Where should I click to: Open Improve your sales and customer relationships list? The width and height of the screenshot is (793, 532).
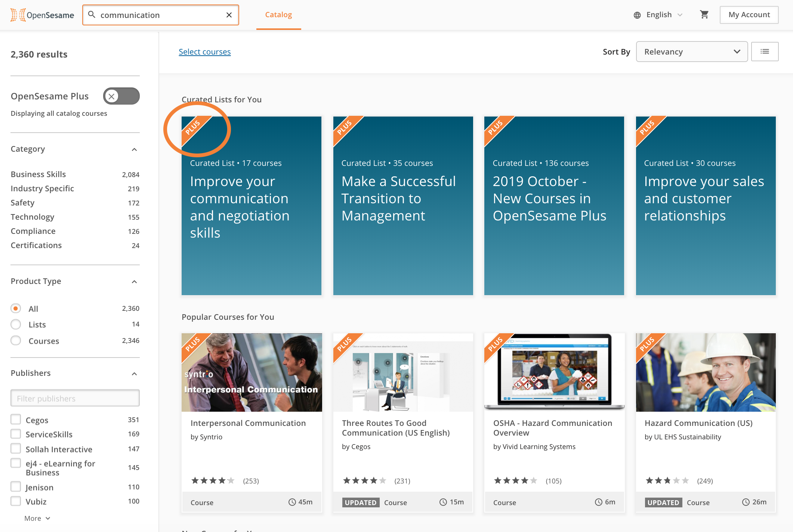(706, 205)
